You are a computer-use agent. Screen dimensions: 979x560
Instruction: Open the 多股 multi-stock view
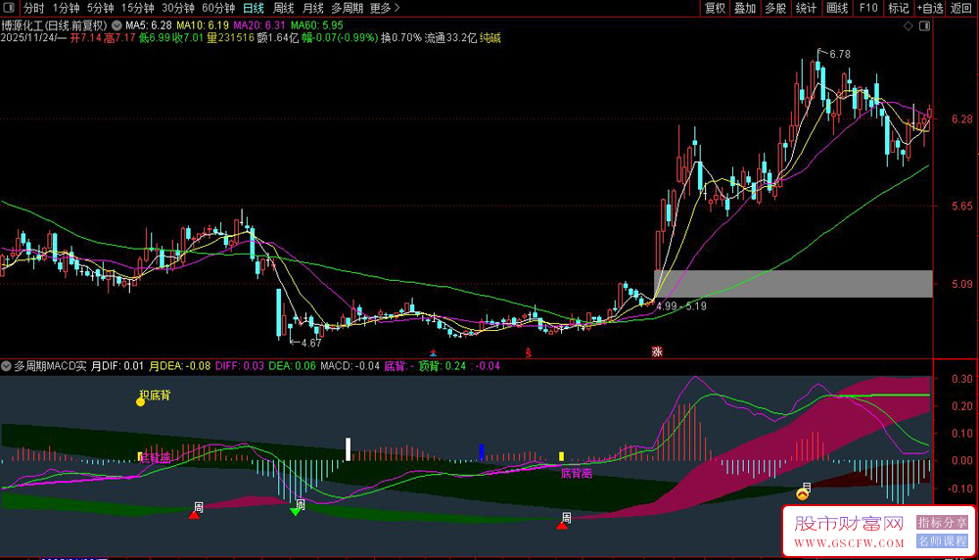(775, 8)
